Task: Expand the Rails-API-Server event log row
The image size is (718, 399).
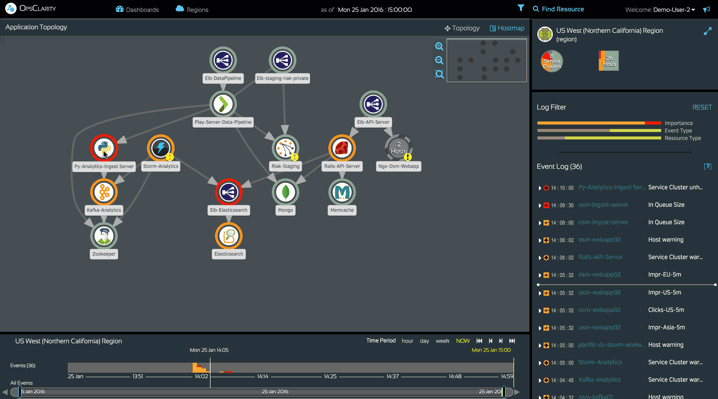Action: tap(539, 257)
